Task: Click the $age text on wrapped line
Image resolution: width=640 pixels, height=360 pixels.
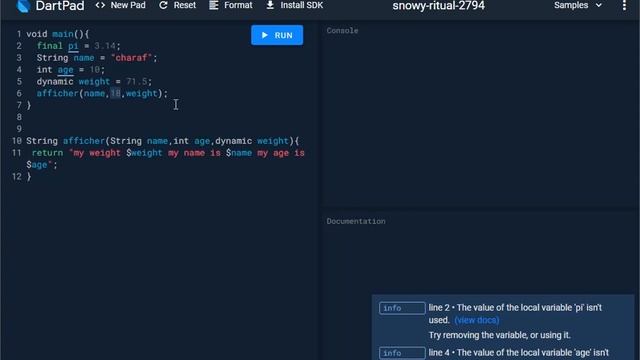Action: (x=37, y=165)
